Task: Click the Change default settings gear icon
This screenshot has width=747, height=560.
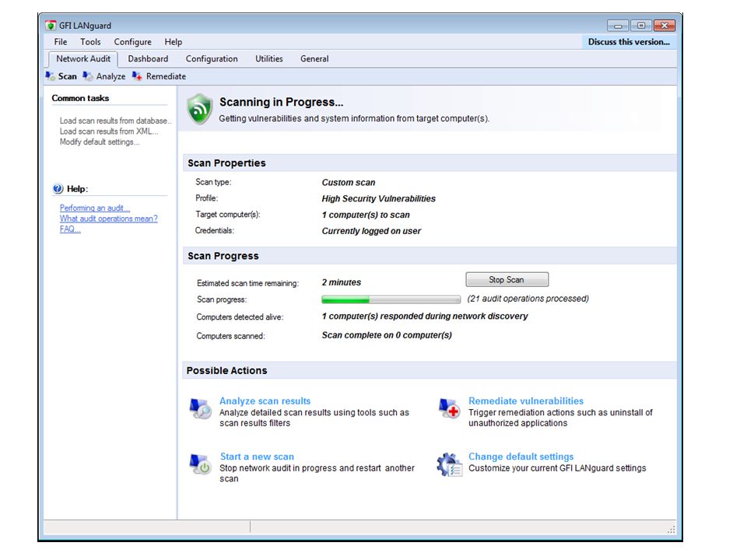Action: click(449, 464)
